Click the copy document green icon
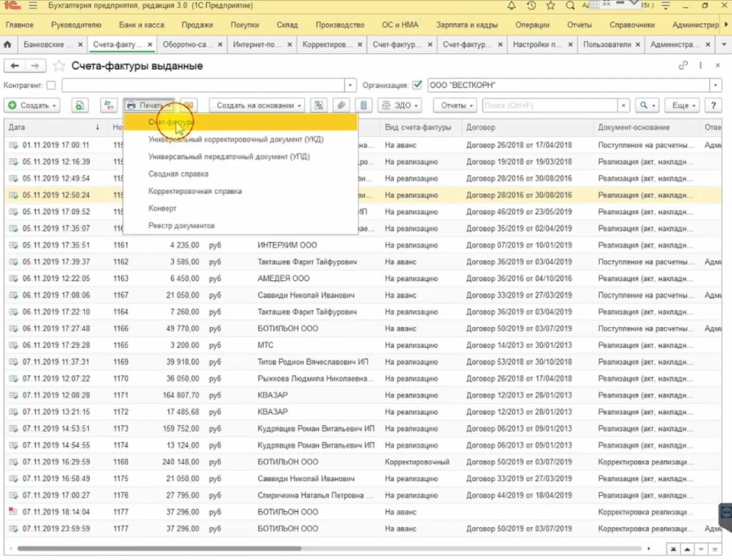This screenshot has width=732, height=560. click(x=79, y=105)
